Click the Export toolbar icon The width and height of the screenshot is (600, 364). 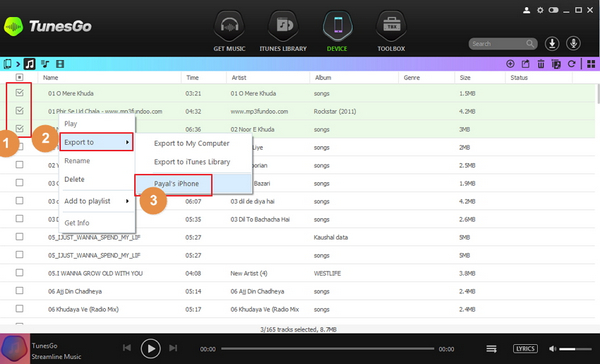[x=526, y=64]
